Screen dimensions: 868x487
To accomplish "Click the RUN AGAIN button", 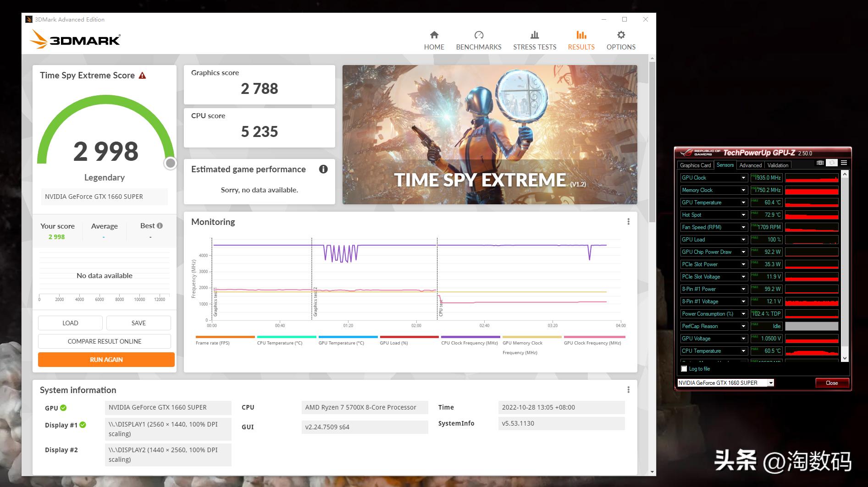I will (x=105, y=360).
